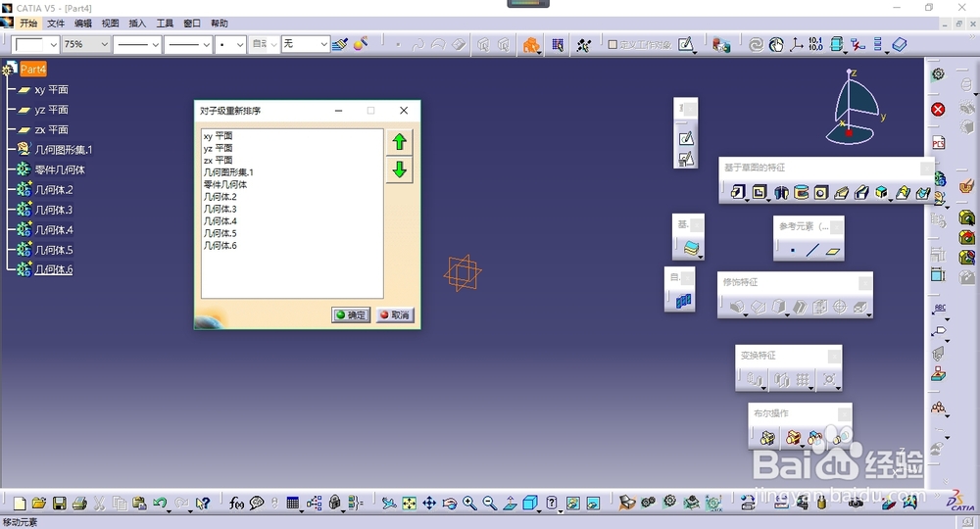Click the Sketch icon in top toolbar
Viewport: 980px width, 529px height.
point(686,44)
